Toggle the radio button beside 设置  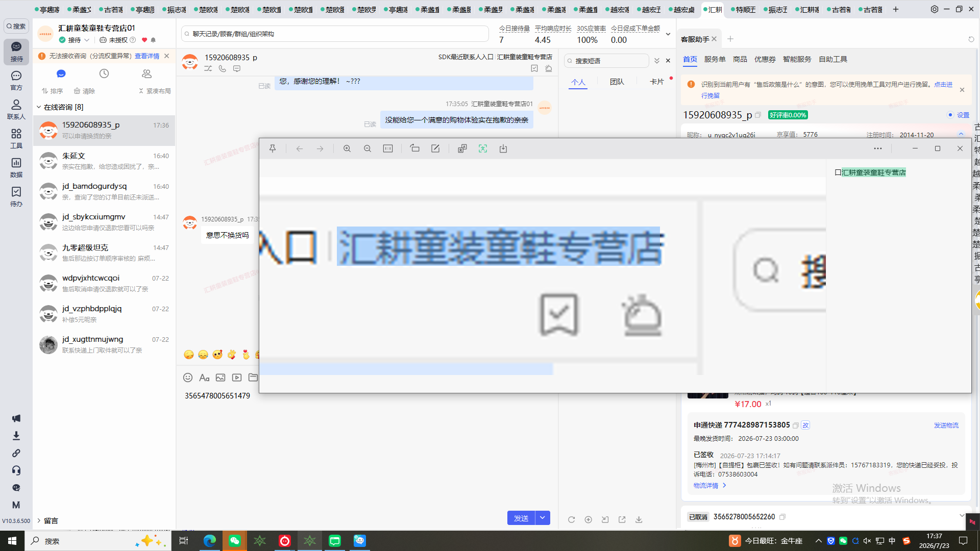[x=950, y=115]
